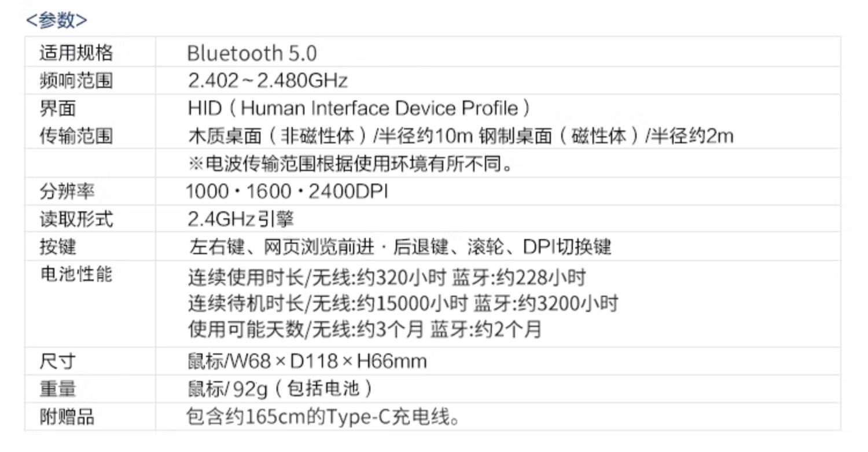868x452 pixels.
Task: Click the 频响范围 row label
Action: [76, 80]
